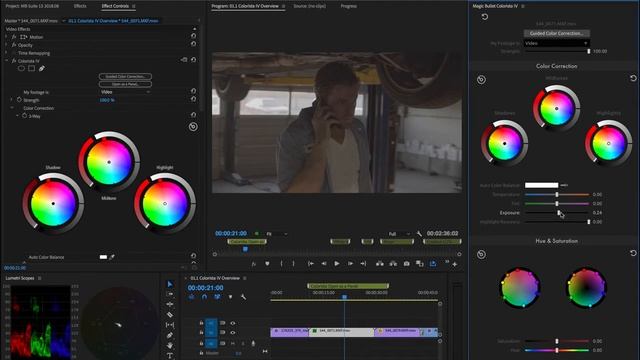
Task: Step forward one frame in Program monitor
Action: point(350,264)
